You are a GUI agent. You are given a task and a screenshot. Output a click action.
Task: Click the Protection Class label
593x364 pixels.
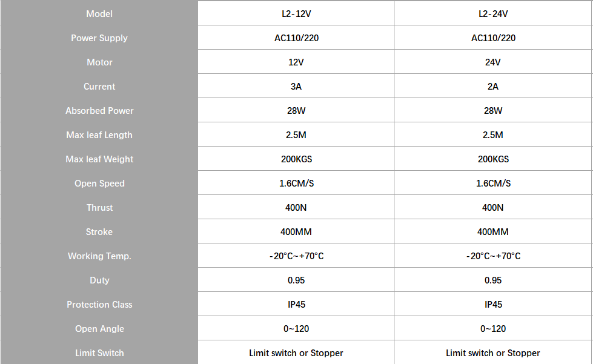tap(99, 304)
